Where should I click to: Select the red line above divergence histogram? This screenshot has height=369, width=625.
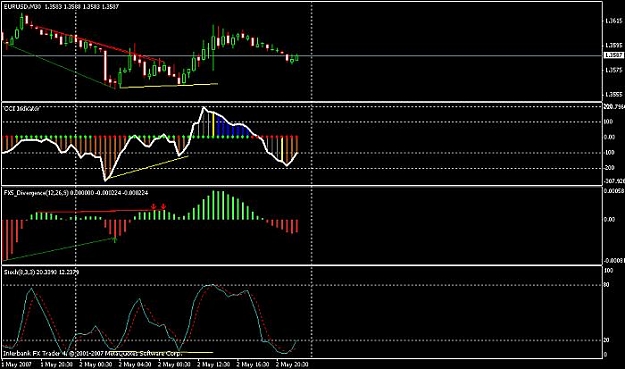100,211
